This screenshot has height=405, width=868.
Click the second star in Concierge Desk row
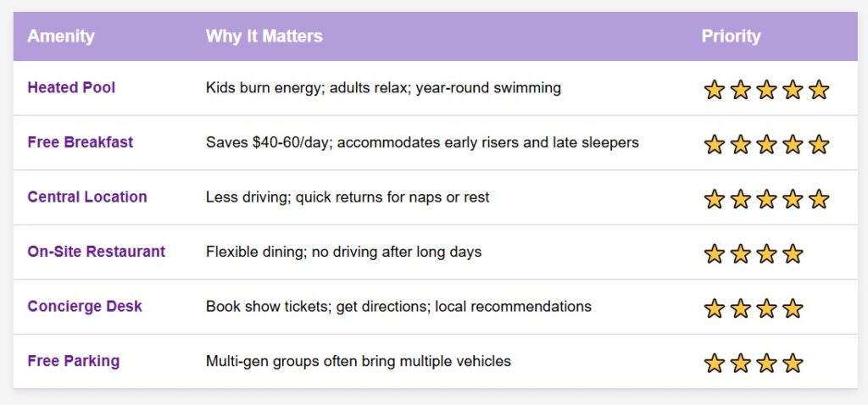740,308
